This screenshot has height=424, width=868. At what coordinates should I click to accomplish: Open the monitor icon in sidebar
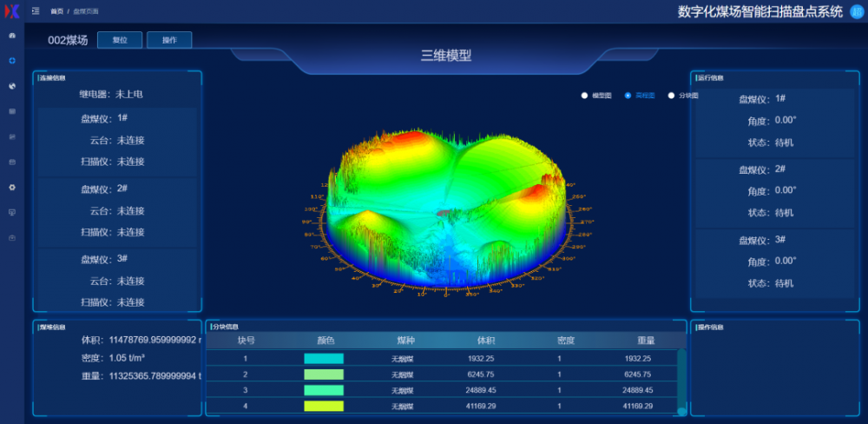[x=12, y=212]
